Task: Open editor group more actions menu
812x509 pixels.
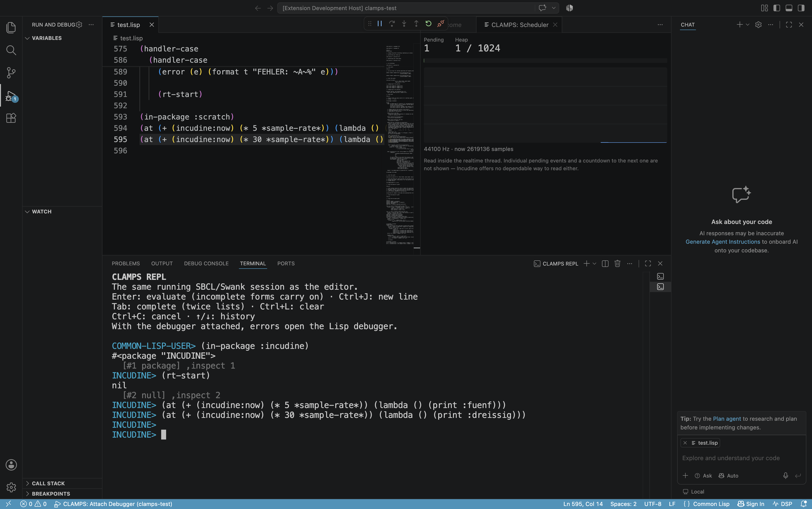Action: (660, 25)
